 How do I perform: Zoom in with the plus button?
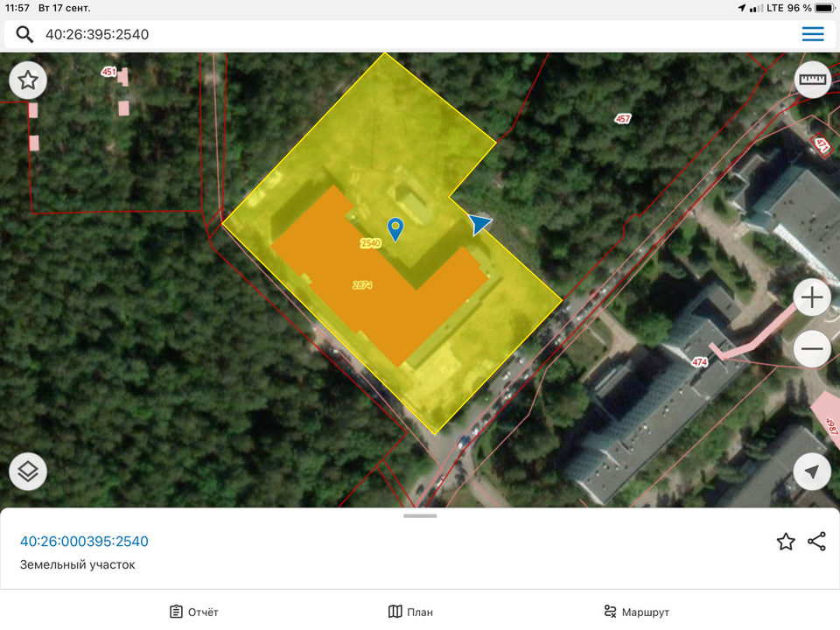(812, 298)
